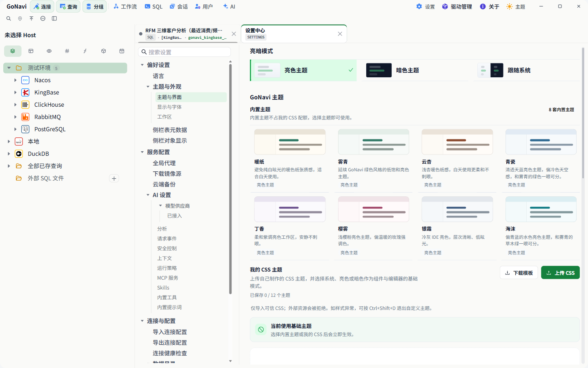
Task: Select the 跟随系统 follow system option
Action: 527,70
